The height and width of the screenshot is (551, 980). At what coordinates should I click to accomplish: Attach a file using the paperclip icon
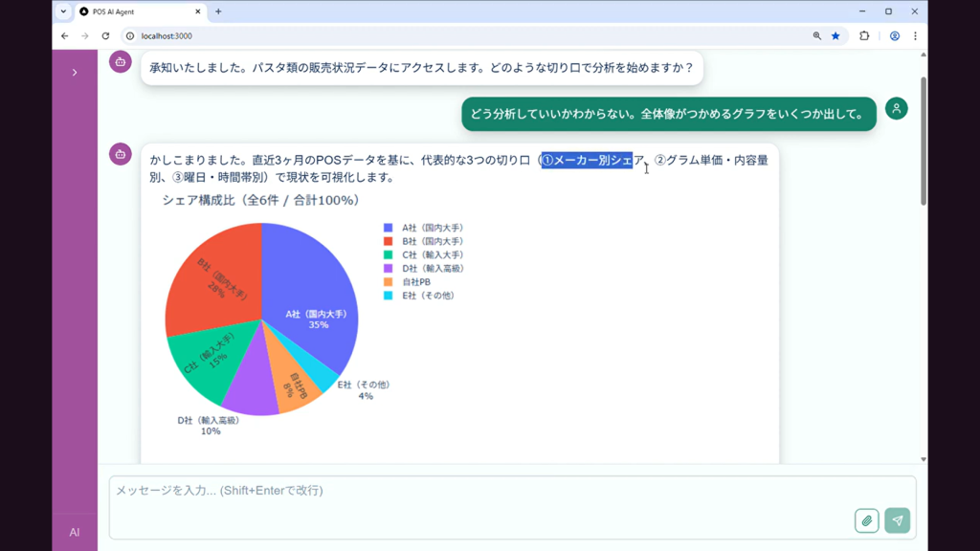[867, 519]
